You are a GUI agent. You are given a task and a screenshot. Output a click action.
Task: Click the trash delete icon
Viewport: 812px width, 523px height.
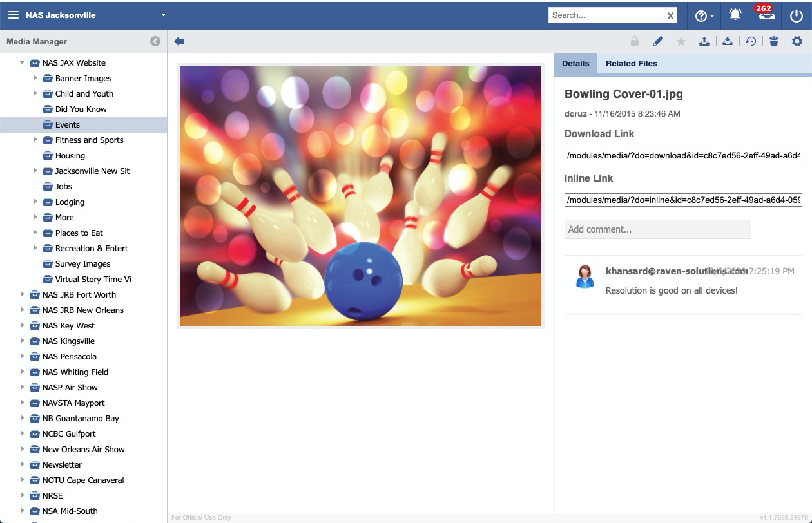(774, 41)
